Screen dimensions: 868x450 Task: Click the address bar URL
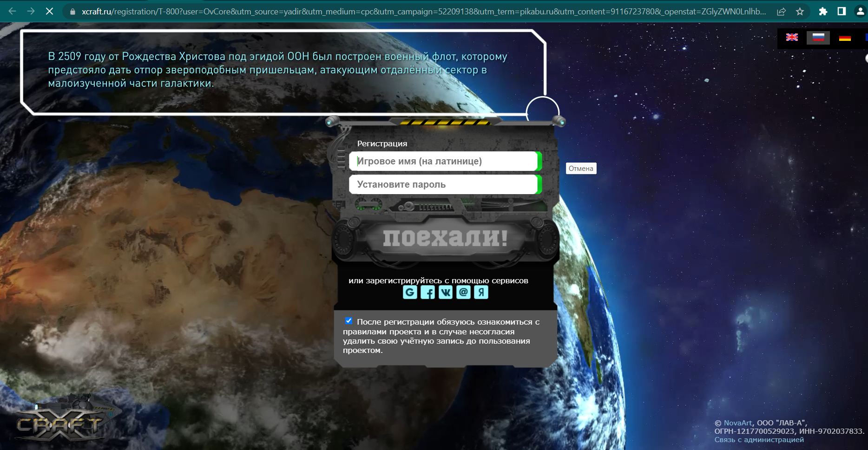[424, 12]
